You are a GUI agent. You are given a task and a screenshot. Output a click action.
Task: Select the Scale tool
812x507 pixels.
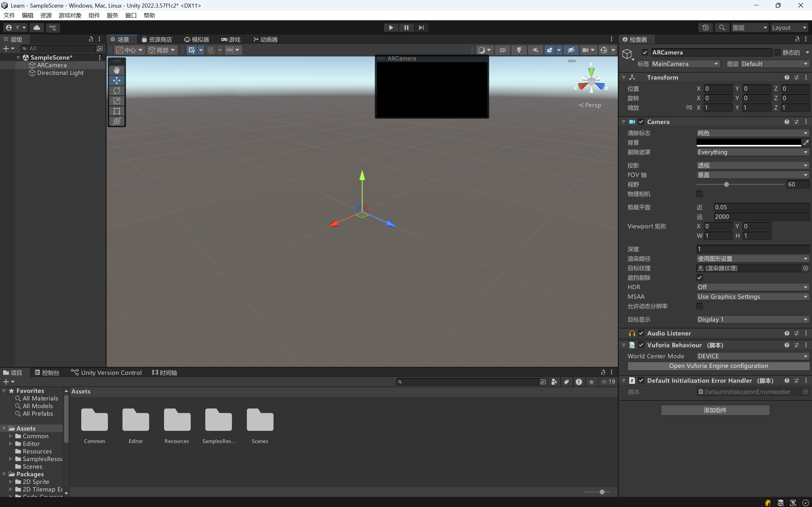pyautogui.click(x=116, y=101)
